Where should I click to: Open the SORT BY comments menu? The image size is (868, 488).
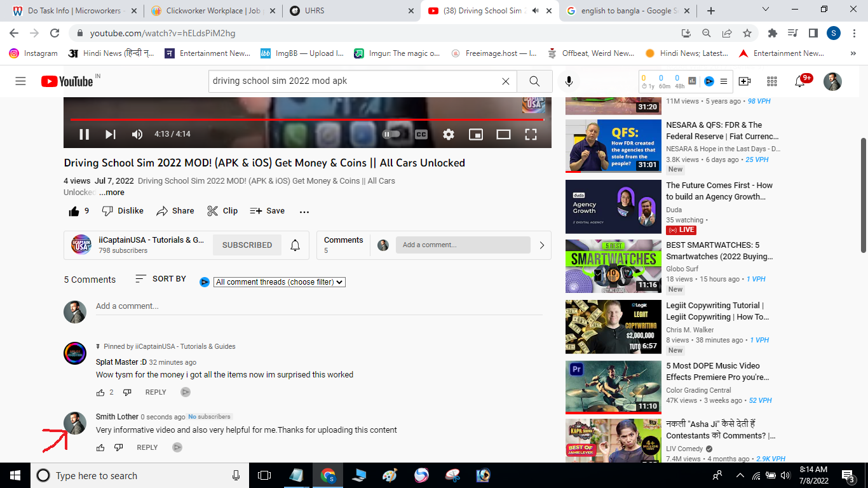pyautogui.click(x=161, y=279)
